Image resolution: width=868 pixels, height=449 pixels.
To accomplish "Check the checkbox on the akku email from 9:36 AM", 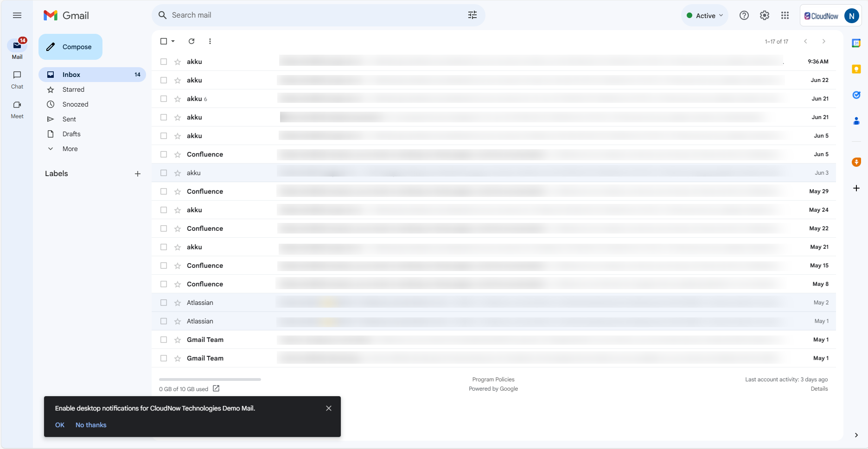I will click(164, 61).
